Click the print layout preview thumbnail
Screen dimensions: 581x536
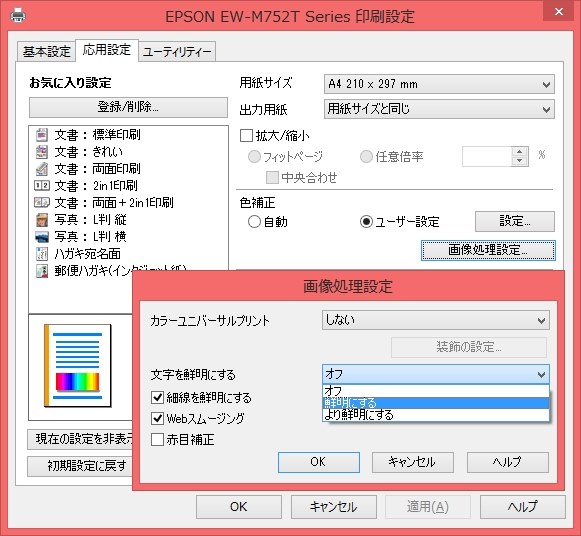click(78, 366)
